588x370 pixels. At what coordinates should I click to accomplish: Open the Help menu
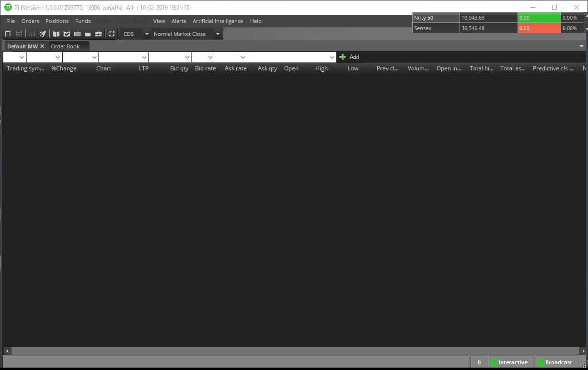pyautogui.click(x=256, y=21)
